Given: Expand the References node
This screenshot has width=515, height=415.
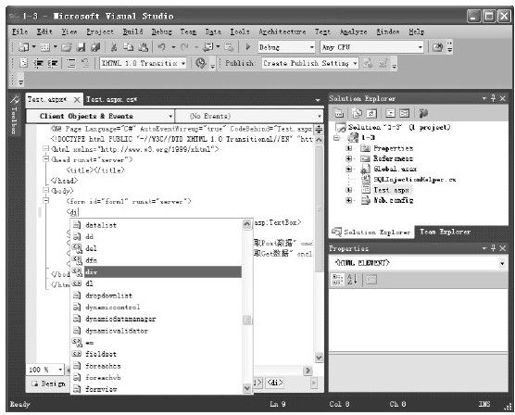Looking at the screenshot, I should (x=349, y=158).
